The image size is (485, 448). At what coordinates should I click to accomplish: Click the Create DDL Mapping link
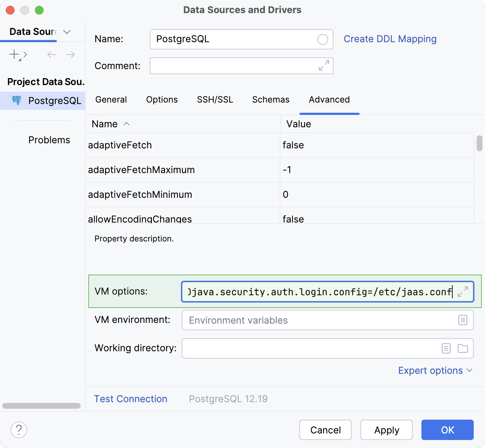390,39
